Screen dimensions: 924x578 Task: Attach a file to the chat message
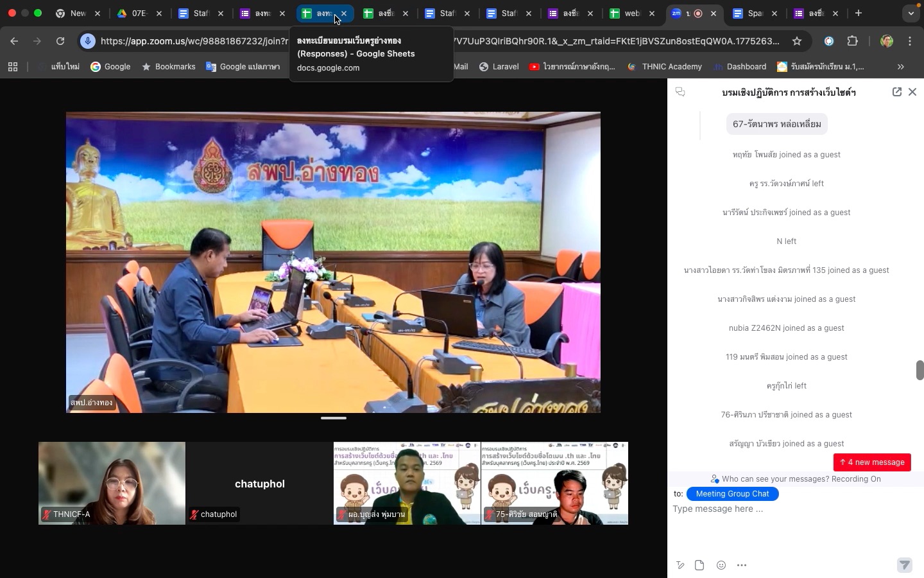pyautogui.click(x=699, y=565)
